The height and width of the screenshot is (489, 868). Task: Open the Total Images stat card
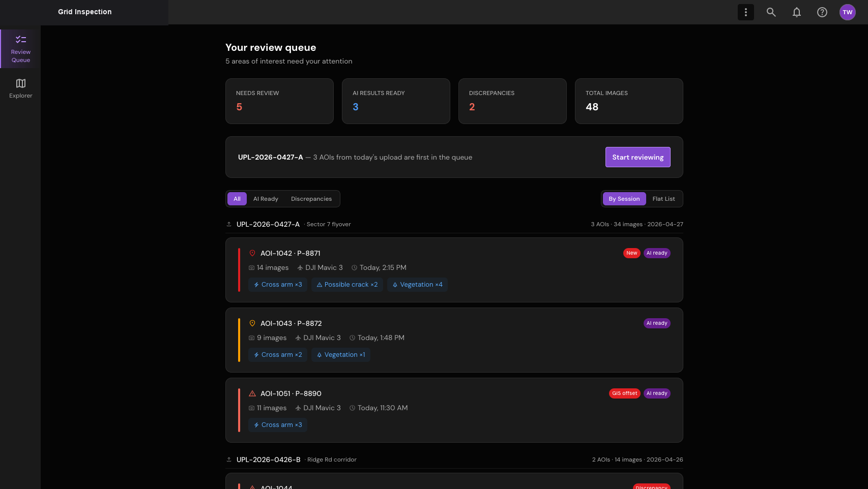tap(629, 101)
